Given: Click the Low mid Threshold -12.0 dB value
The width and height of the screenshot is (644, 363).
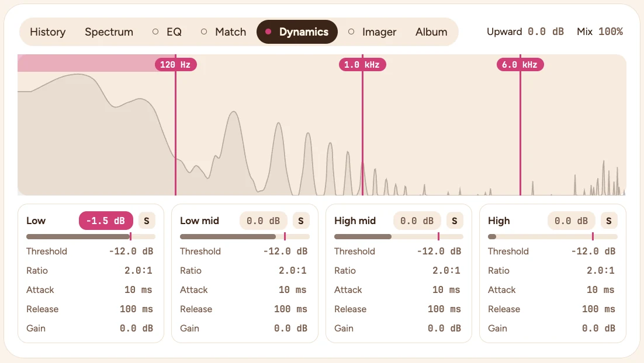Looking at the screenshot, I should (x=285, y=251).
